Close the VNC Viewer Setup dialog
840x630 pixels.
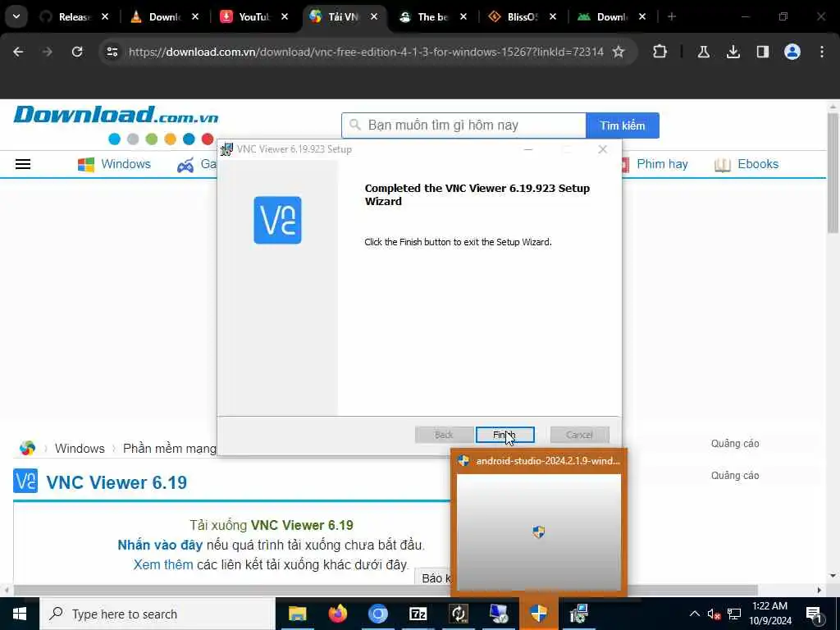603,149
